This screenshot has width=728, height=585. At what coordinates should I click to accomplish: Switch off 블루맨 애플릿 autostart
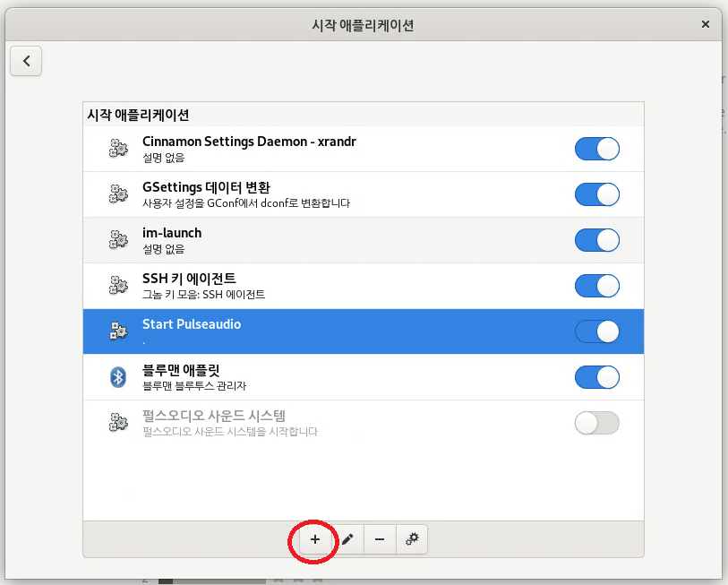click(597, 377)
